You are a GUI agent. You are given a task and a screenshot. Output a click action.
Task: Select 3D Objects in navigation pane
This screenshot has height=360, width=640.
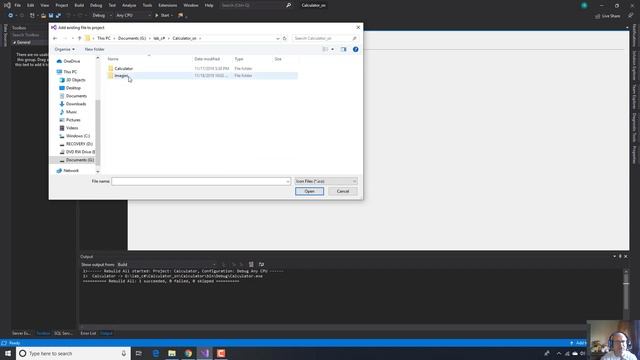coord(76,80)
